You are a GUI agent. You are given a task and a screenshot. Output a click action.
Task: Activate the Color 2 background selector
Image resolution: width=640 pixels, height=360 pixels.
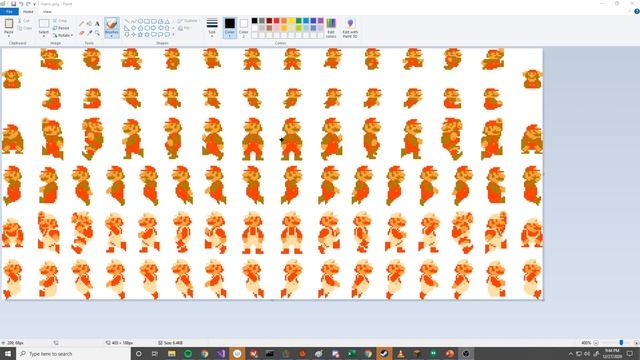point(244,28)
